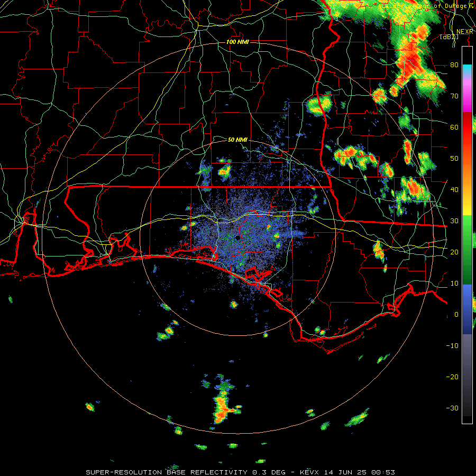Click the 70 value on the dBZ scale
476x476 pixels.
tap(454, 96)
